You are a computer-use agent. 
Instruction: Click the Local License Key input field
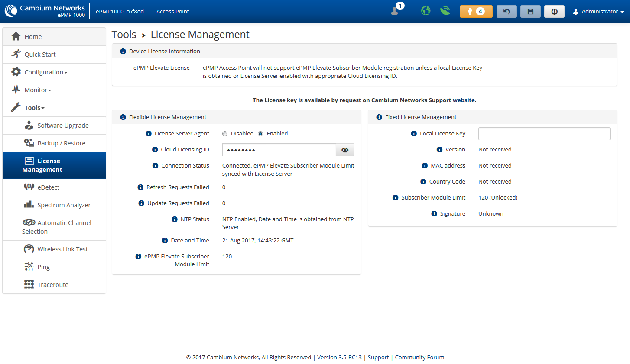click(544, 134)
